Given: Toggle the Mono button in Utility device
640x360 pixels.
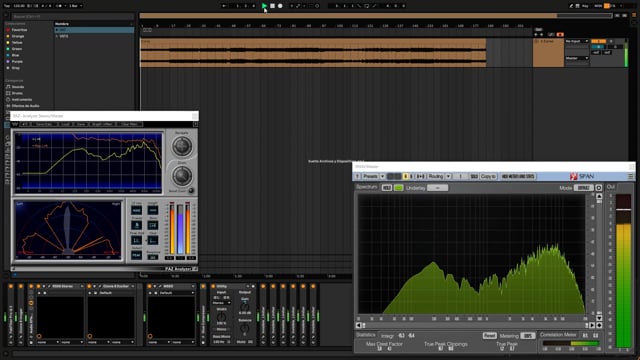Looking at the screenshot, I should click(x=221, y=329).
